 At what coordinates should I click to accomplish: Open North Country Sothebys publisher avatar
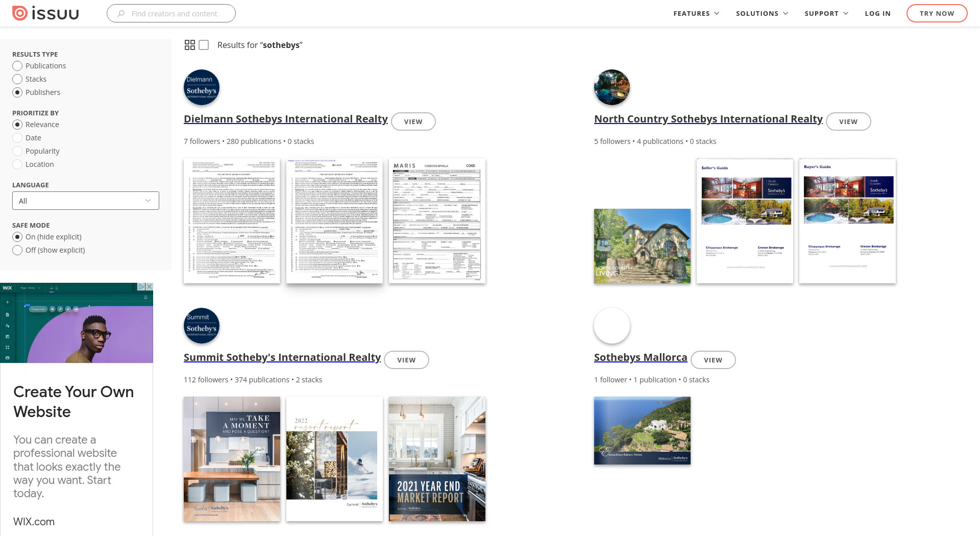click(x=612, y=87)
